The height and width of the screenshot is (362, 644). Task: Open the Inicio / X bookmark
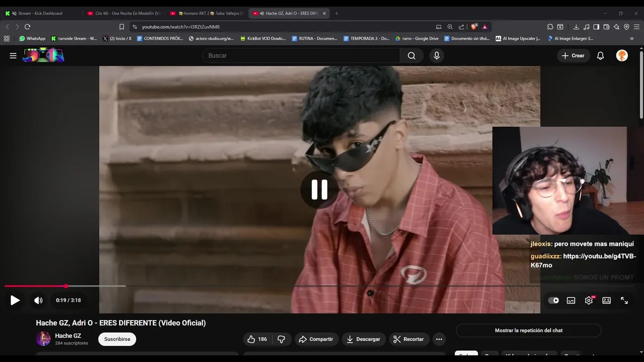coord(117,38)
